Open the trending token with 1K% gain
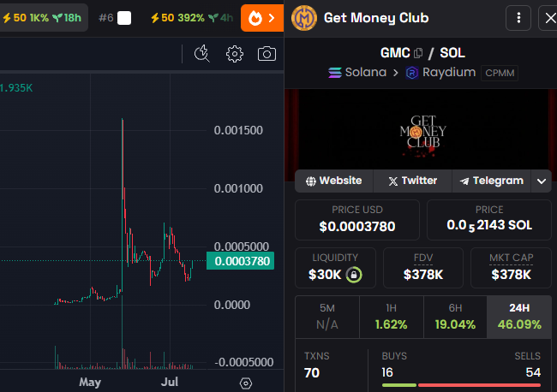Viewport: 557px width, 392px height. pyautogui.click(x=42, y=18)
